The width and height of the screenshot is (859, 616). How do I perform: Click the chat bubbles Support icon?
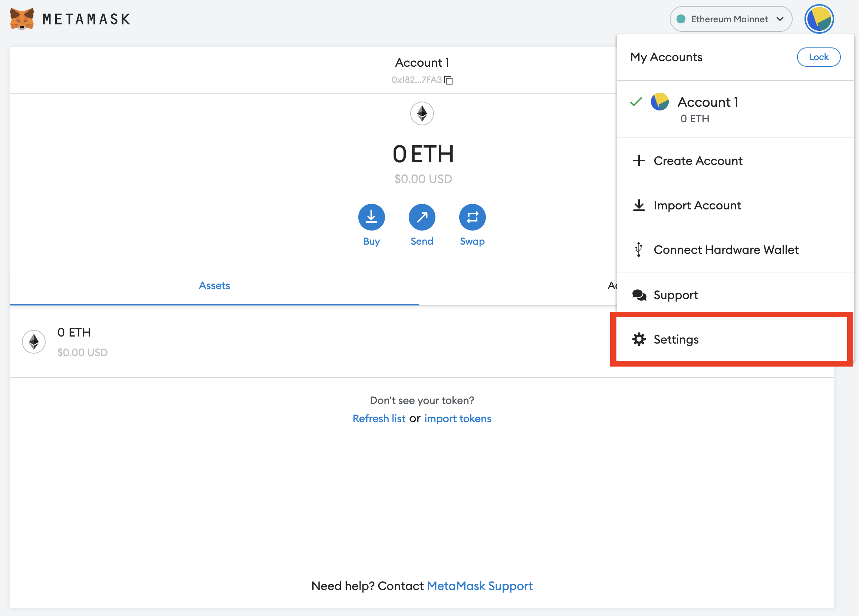pyautogui.click(x=639, y=295)
